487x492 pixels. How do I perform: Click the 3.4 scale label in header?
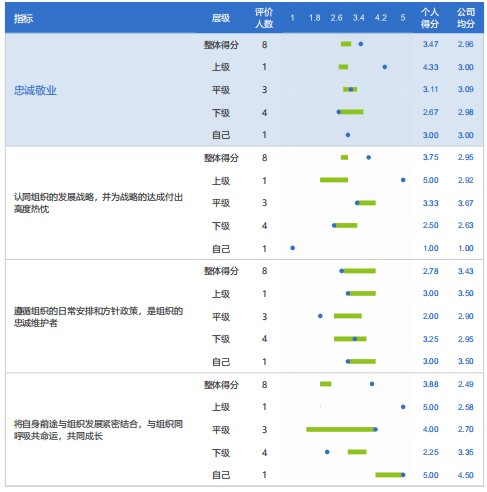point(359,18)
